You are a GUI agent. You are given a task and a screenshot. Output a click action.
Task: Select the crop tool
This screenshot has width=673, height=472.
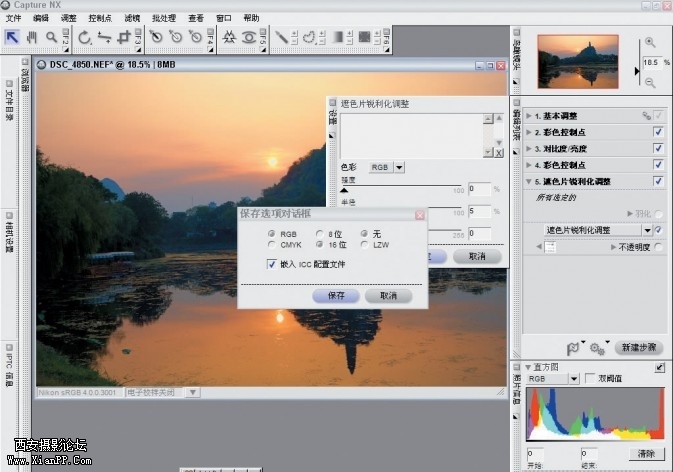click(124, 37)
